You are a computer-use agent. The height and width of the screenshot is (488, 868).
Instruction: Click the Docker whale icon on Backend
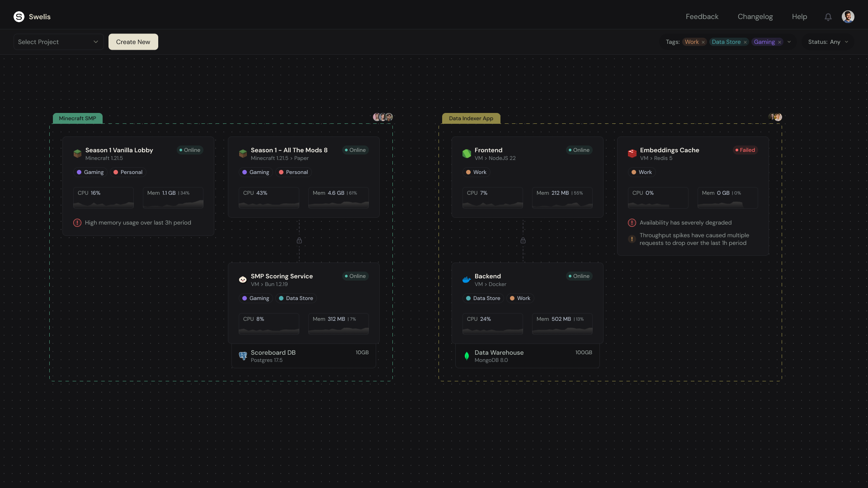(467, 280)
